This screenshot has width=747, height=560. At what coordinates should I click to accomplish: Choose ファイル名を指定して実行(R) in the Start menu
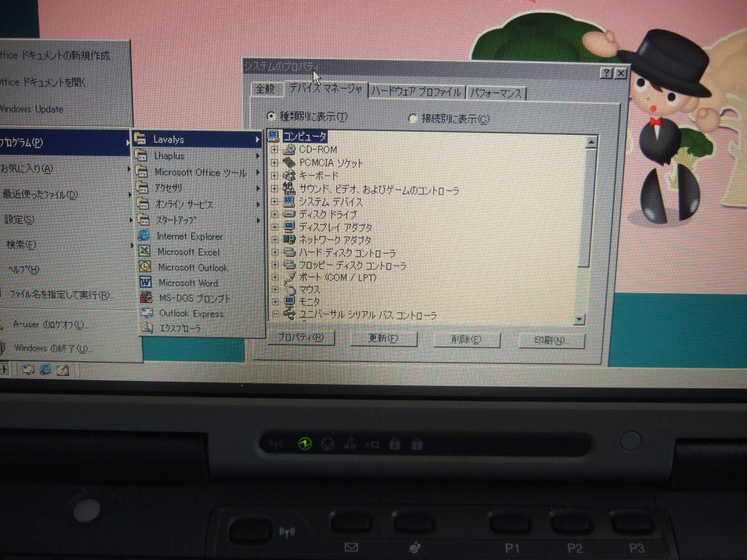coord(69,294)
